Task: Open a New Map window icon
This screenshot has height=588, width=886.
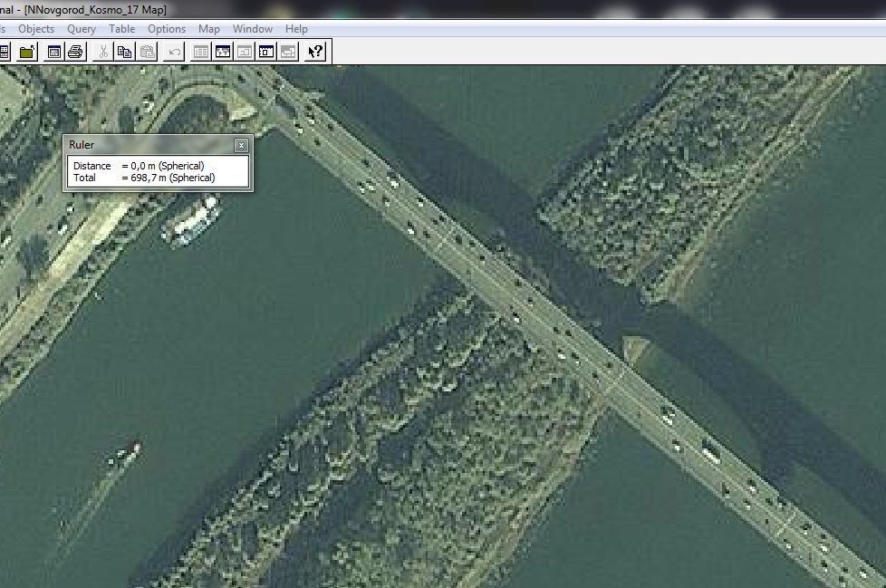Action: point(223,52)
